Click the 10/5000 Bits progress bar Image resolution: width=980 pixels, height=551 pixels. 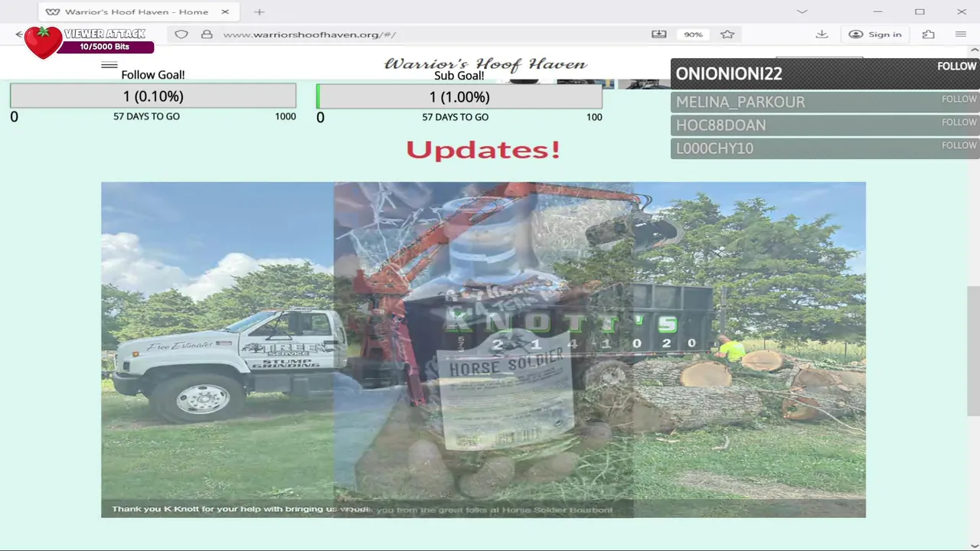[105, 47]
